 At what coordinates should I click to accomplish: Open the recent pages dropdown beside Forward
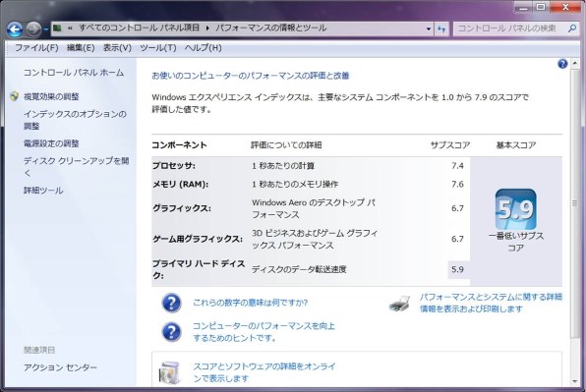point(45,29)
